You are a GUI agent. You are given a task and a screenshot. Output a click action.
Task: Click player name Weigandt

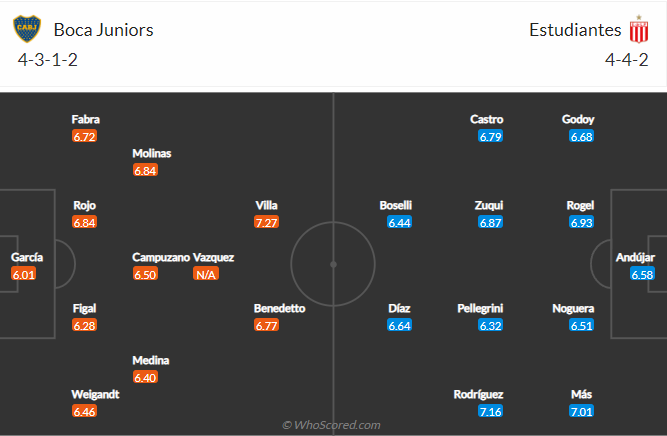click(x=96, y=394)
